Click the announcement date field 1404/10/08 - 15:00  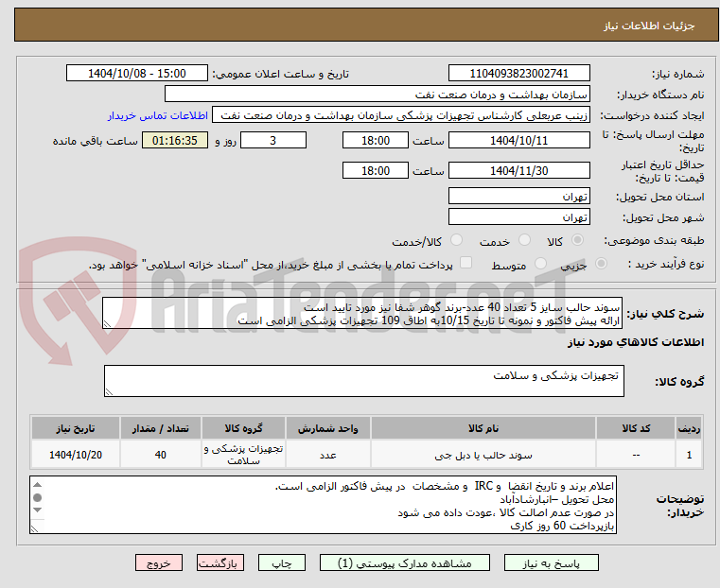point(137,74)
